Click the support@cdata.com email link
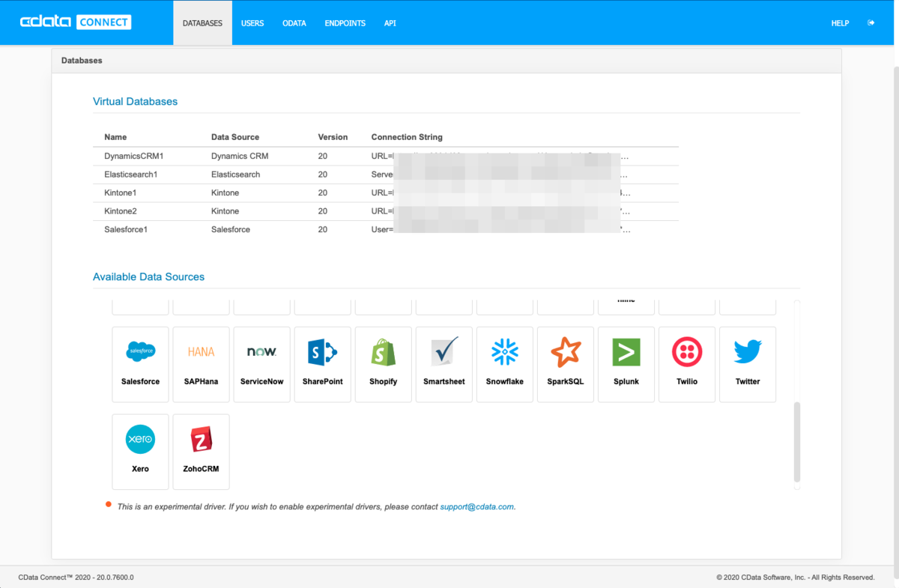899x588 pixels. (477, 506)
